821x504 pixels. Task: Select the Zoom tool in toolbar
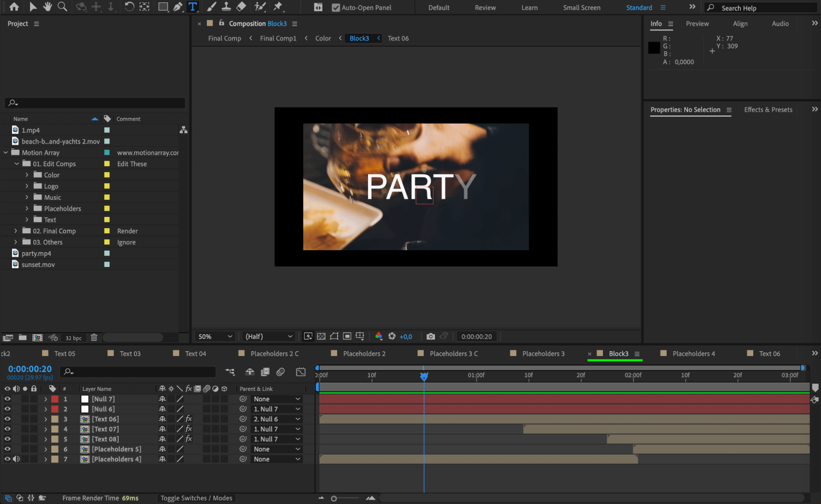(62, 7)
